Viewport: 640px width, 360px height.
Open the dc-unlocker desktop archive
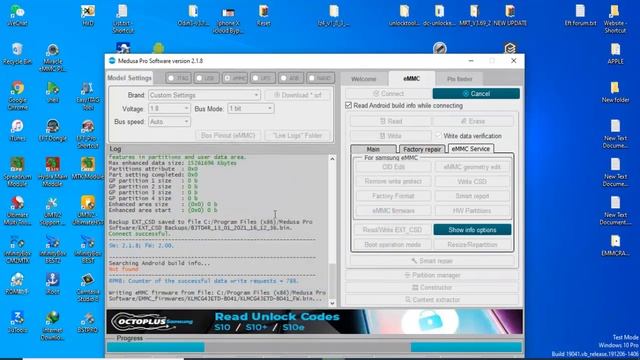pyautogui.click(x=439, y=15)
